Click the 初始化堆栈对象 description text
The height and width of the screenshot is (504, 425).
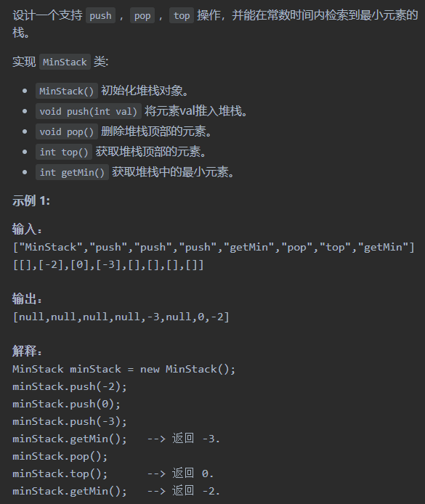[145, 91]
